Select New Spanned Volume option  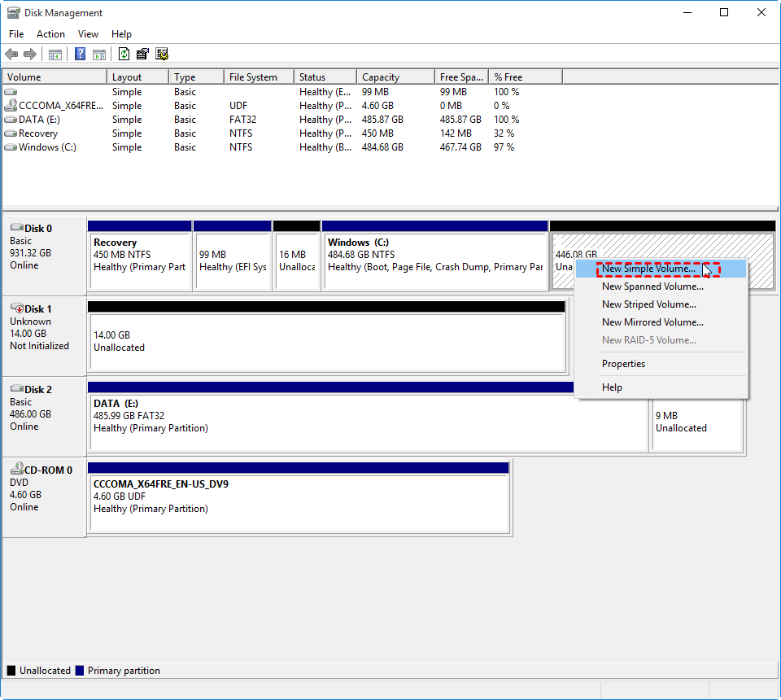coord(652,287)
